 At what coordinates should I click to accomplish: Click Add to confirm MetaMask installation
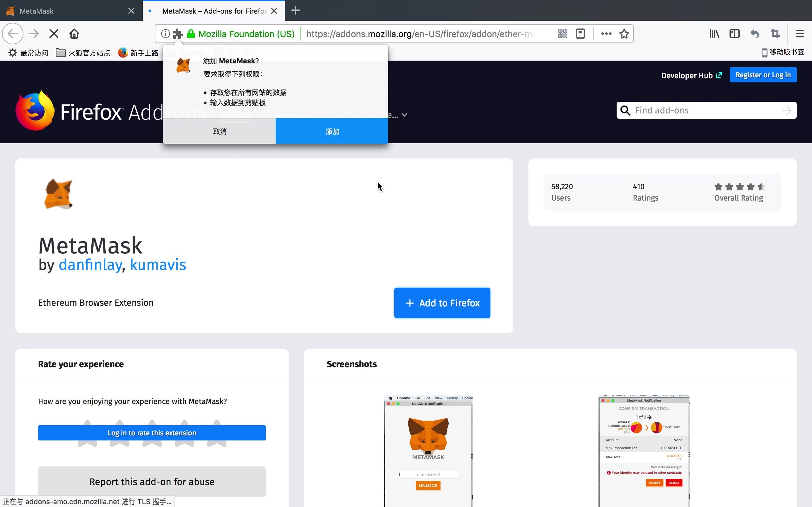332,131
